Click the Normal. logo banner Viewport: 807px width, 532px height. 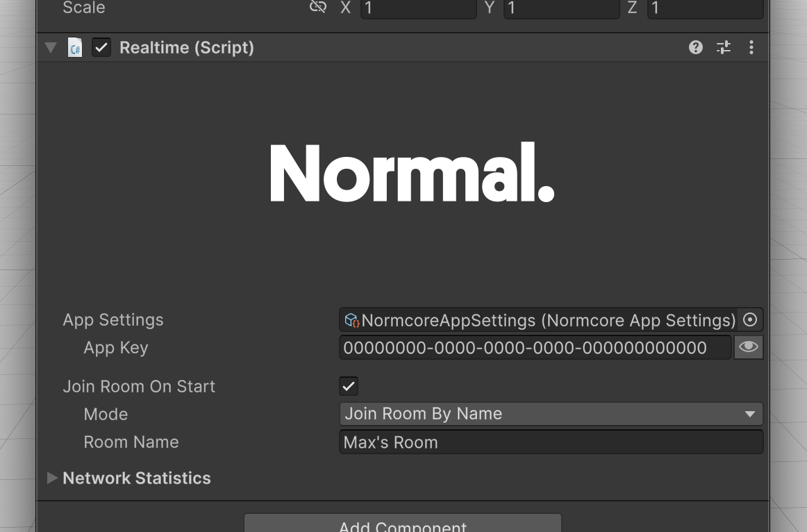point(412,174)
